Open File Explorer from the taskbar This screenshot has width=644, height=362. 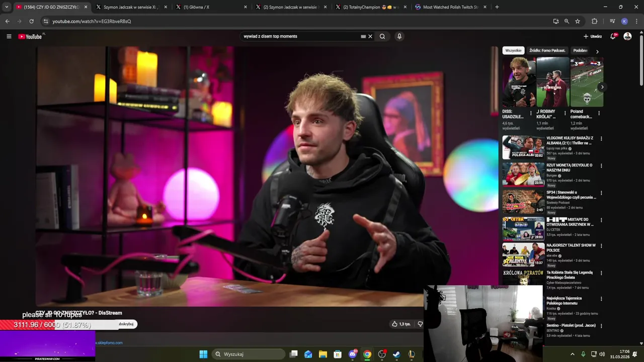click(323, 354)
